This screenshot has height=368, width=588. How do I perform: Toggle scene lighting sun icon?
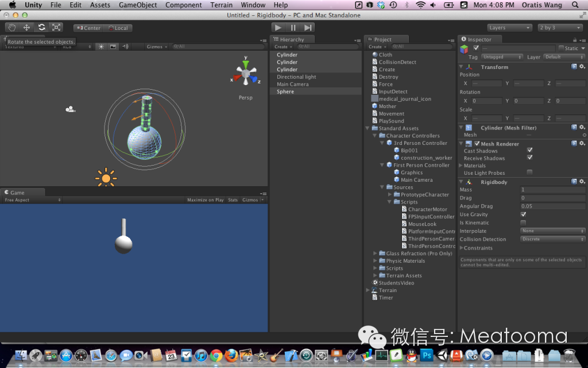(x=101, y=47)
